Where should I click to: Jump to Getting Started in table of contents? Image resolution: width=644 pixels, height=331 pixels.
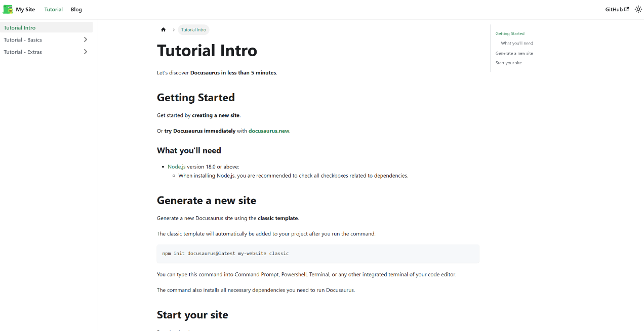[510, 33]
